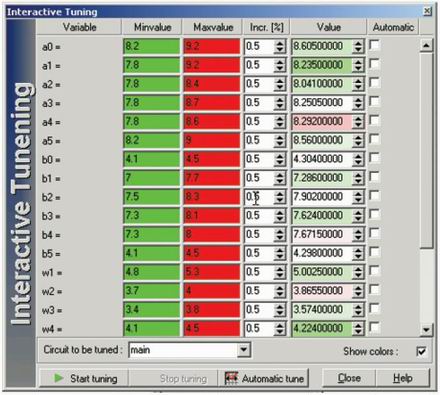Click the b4 Maxvalue field 8

pyautogui.click(x=212, y=235)
